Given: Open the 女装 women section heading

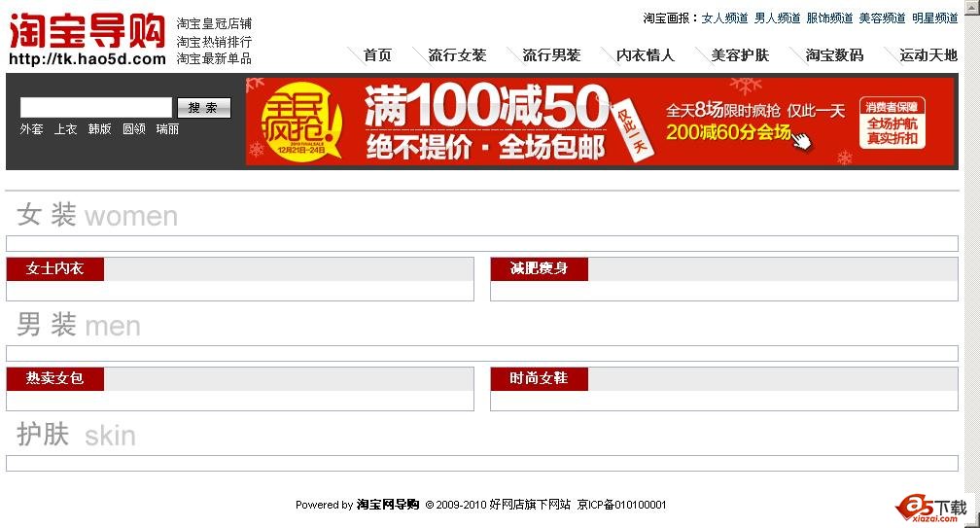Looking at the screenshot, I should click(x=97, y=215).
